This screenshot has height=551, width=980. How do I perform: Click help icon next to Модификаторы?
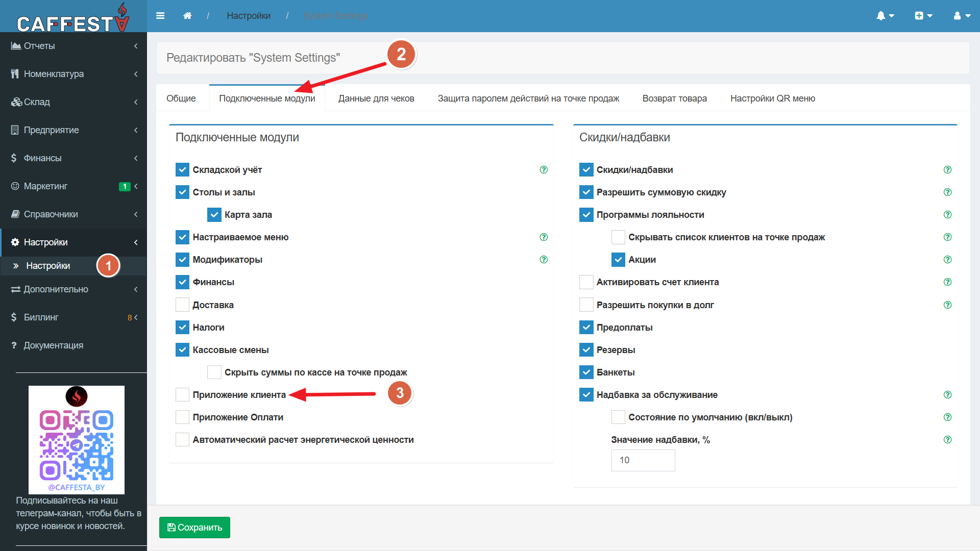point(544,260)
